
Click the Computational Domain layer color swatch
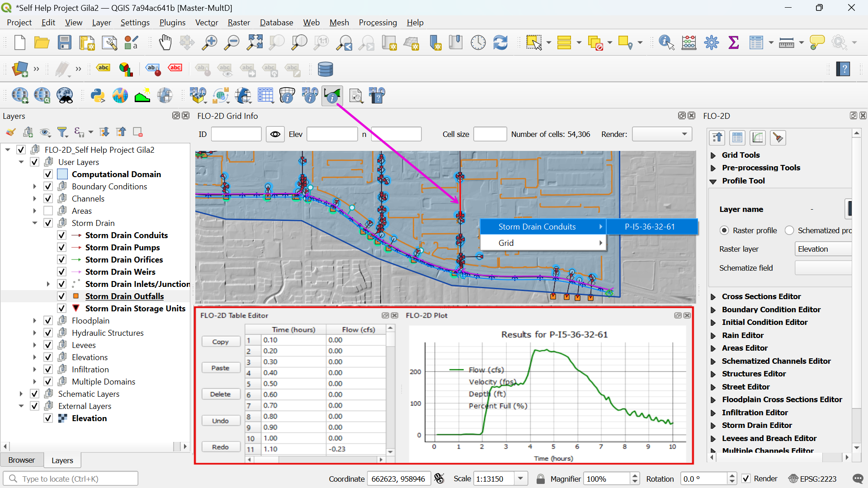63,174
